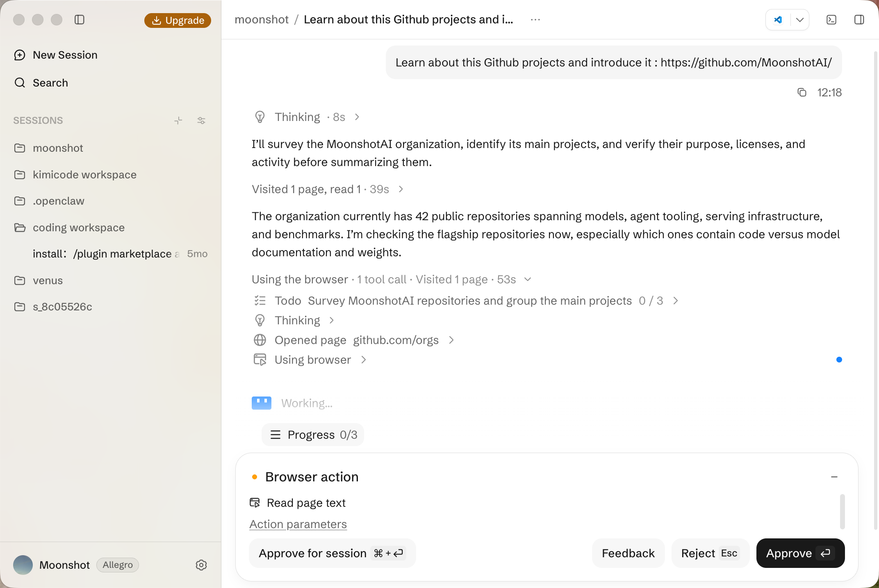Toggle the right side panel icon

tap(859, 20)
